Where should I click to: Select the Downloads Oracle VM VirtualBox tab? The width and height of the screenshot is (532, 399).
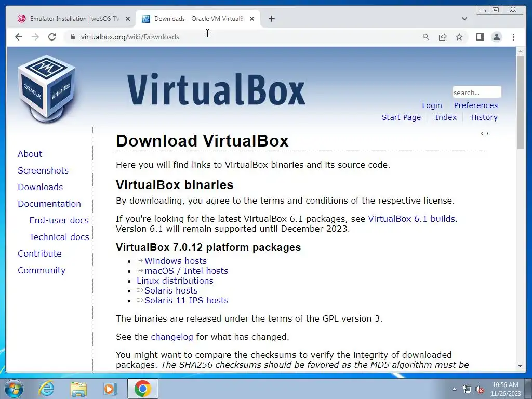click(x=198, y=19)
